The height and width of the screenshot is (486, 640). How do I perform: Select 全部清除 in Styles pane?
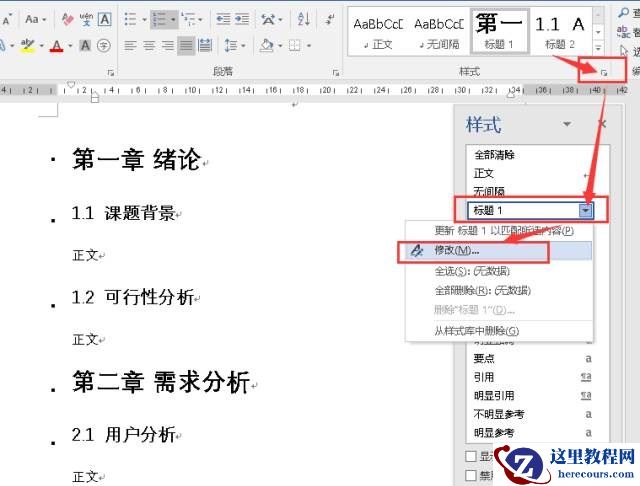[494, 155]
